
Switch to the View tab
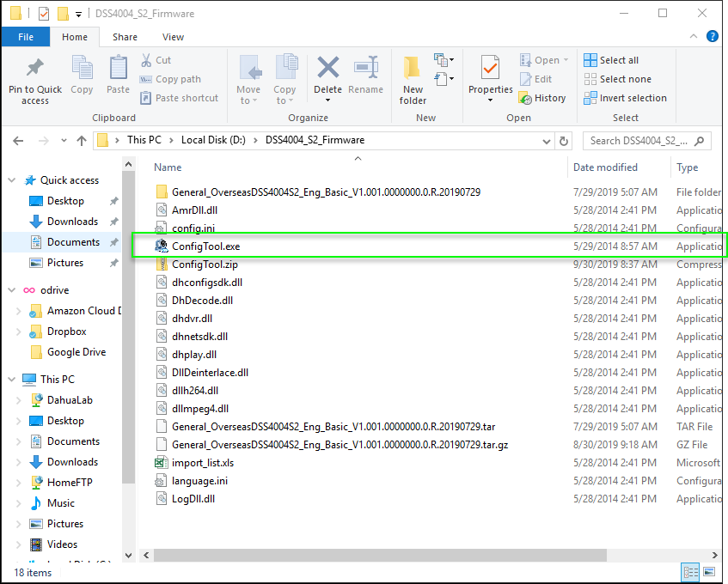(173, 37)
